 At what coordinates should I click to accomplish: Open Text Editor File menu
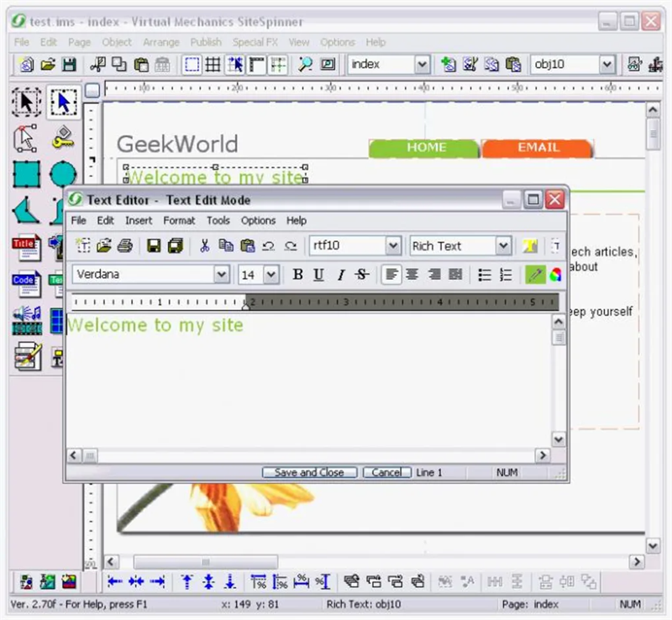(78, 220)
